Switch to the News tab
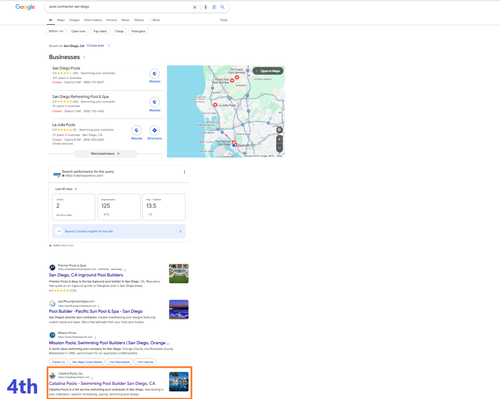The height and width of the screenshot is (399, 500). (x=125, y=20)
